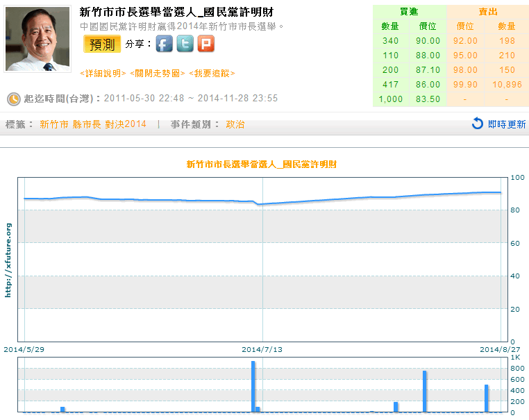529x420 pixels.
Task: Click the chart date label 2014/5/29
Action: point(24,349)
